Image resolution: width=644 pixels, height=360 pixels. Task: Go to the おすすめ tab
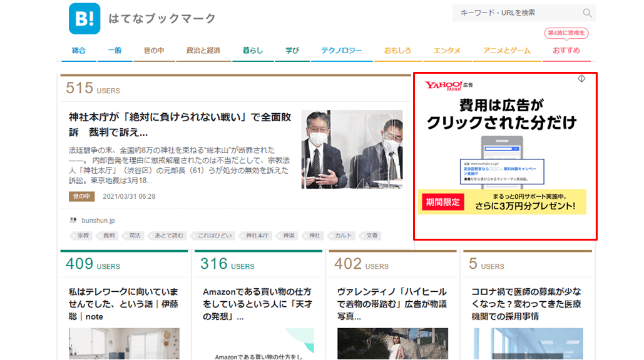(566, 51)
